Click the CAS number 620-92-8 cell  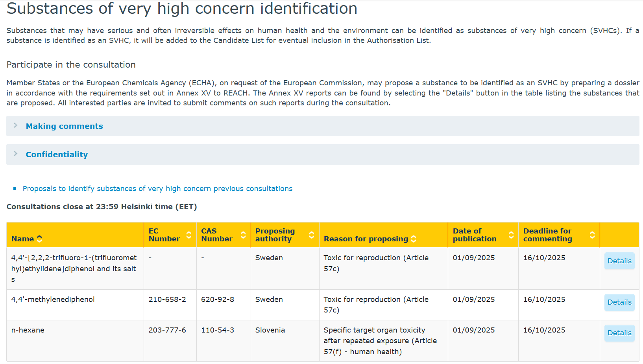tap(218, 300)
